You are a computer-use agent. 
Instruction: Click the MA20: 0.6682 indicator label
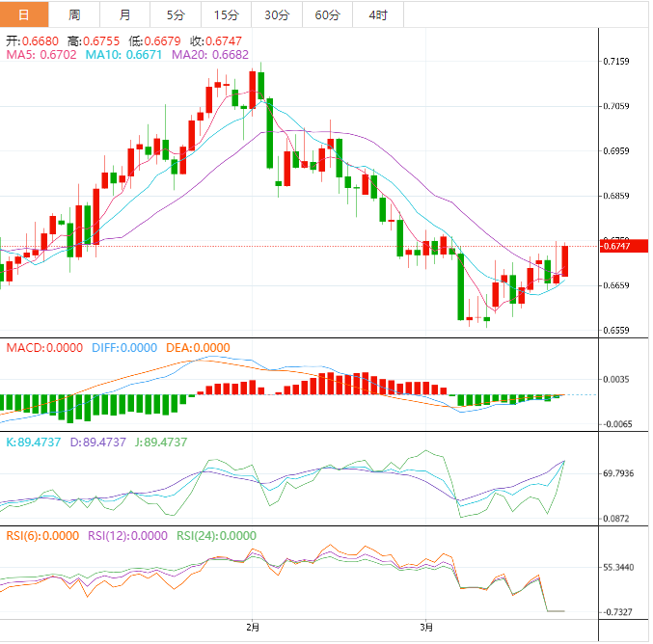pos(210,56)
